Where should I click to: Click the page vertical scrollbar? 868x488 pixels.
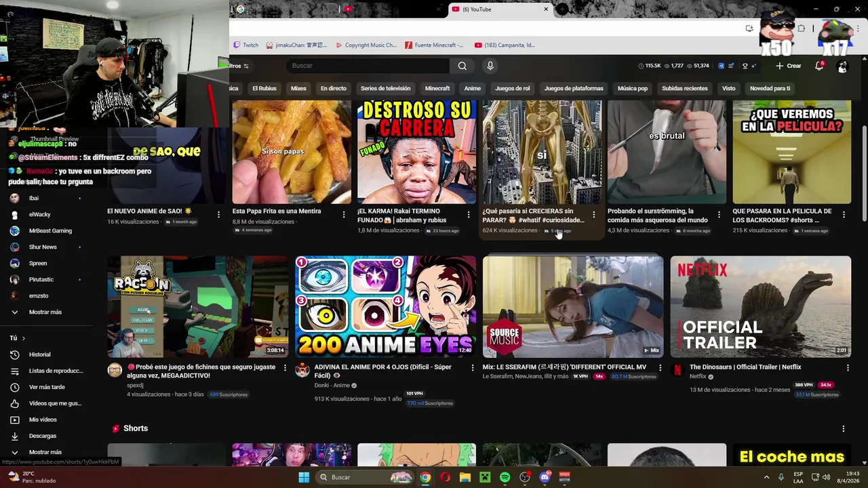863,173
